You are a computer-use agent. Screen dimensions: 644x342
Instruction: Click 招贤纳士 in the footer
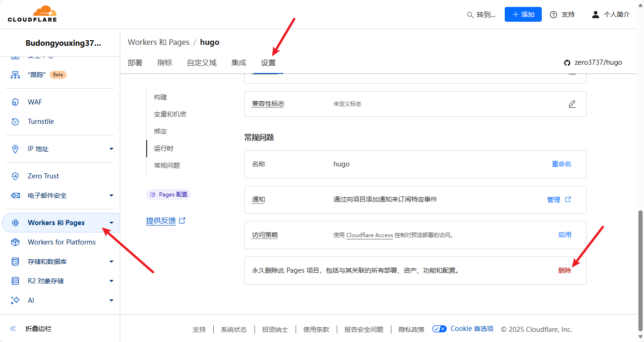275,330
